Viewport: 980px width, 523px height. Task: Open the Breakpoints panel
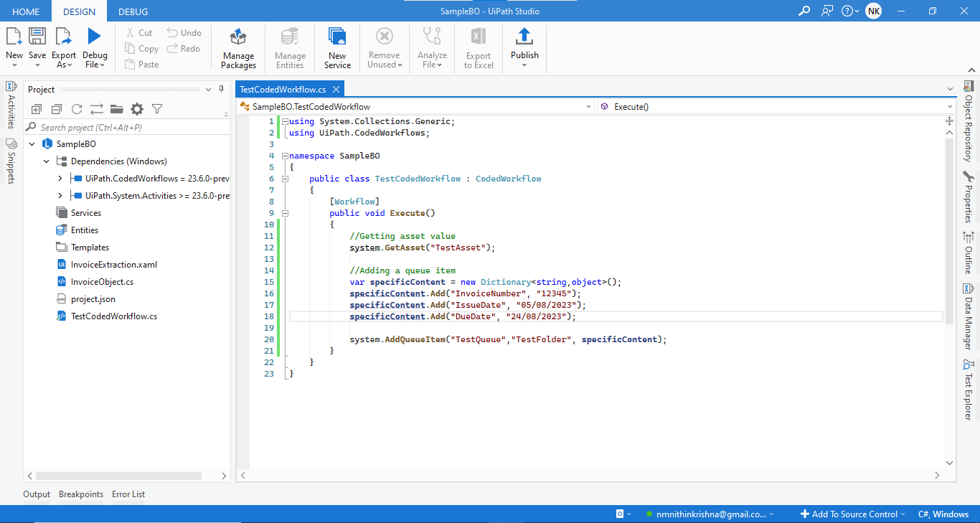tap(81, 494)
